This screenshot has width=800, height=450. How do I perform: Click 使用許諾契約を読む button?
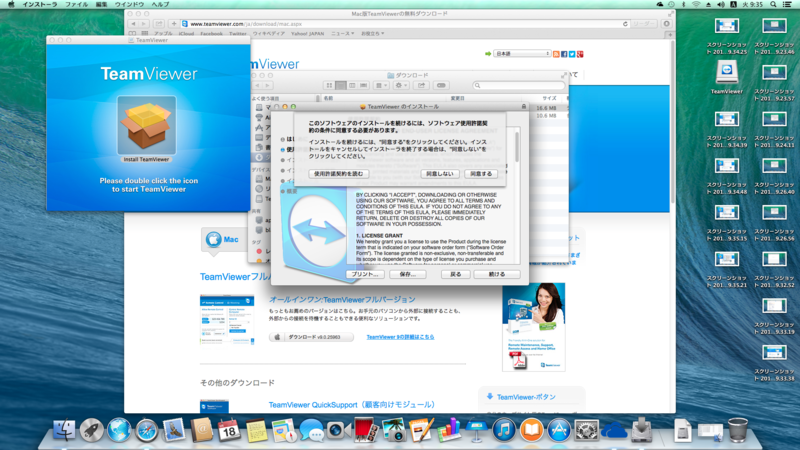coord(339,174)
